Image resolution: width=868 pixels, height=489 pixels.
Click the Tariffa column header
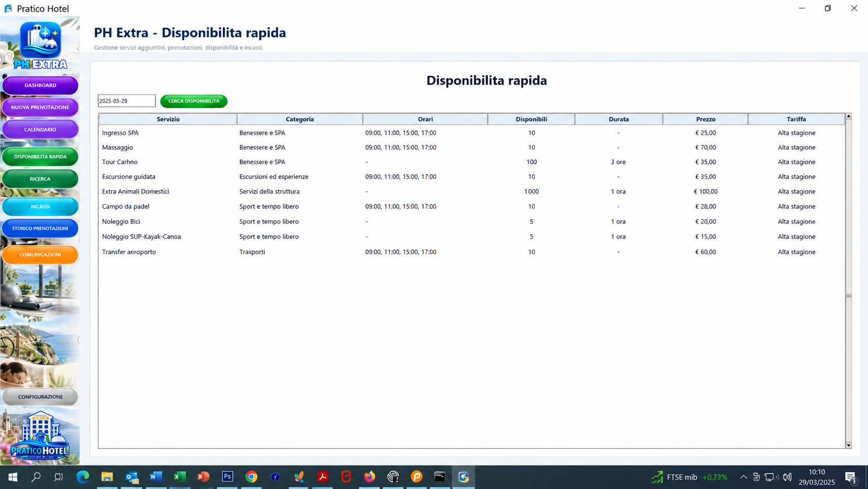click(x=796, y=119)
